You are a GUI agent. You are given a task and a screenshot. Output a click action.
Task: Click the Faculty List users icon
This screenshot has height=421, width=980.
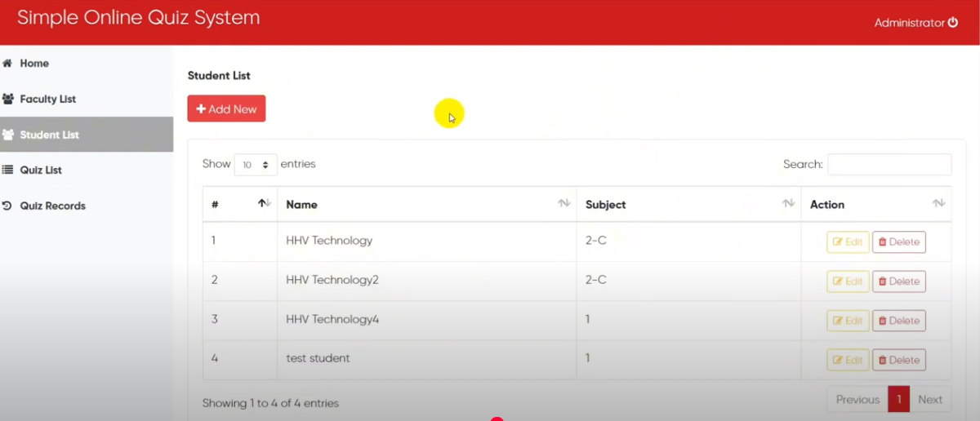(x=8, y=100)
